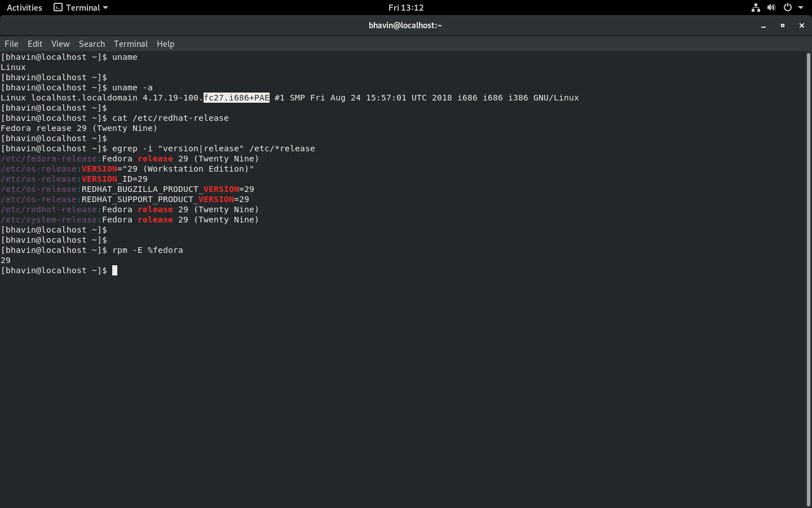Image resolution: width=812 pixels, height=508 pixels.
Task: Click the power icon in the status area
Action: click(x=787, y=7)
